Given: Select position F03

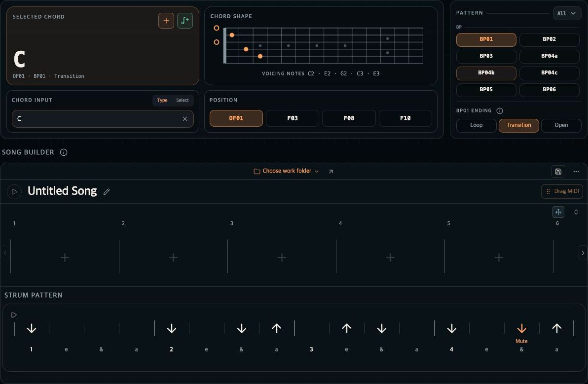Looking at the screenshot, I should 293,118.
